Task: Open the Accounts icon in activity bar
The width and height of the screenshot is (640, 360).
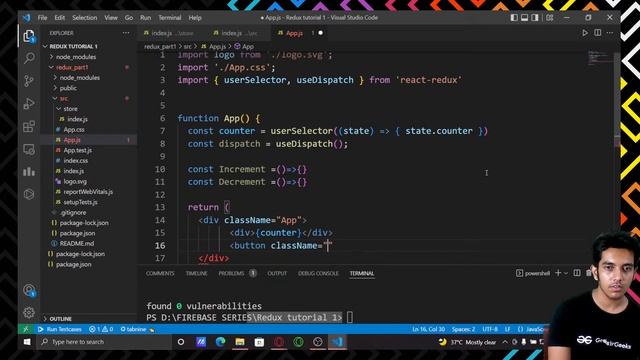Action: tap(29, 291)
